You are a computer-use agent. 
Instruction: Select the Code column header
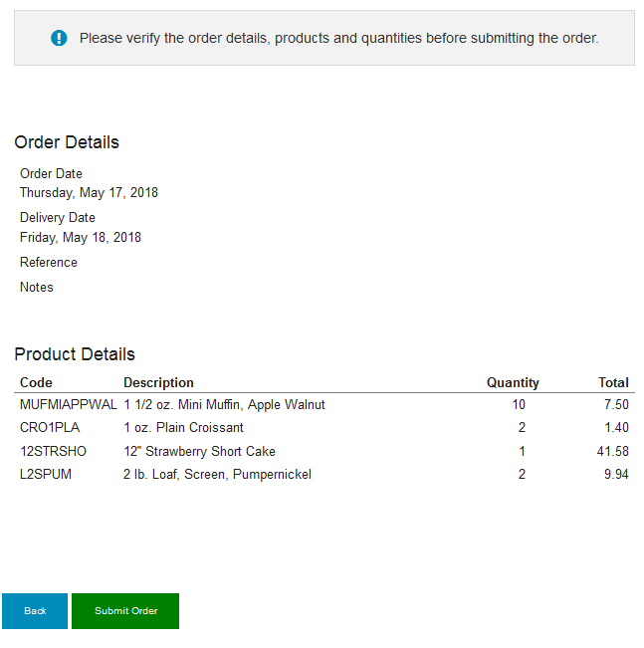coord(37,382)
